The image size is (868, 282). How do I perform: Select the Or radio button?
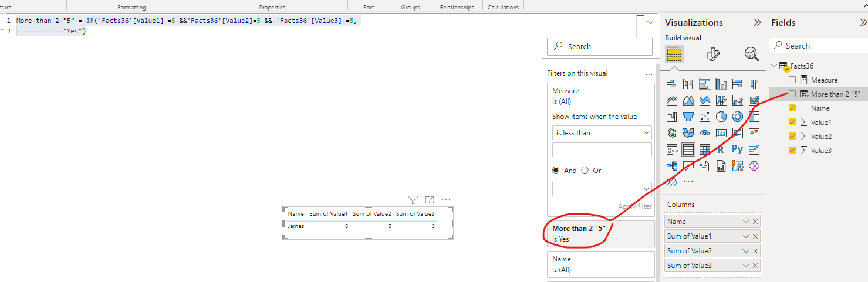[x=585, y=170]
